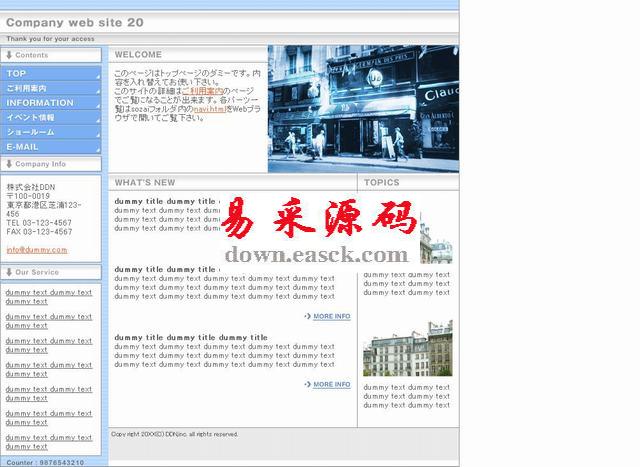Select INFORMATION in the sidebar menu
Image resolution: width=640 pixels, height=467 pixels.
coord(52,103)
